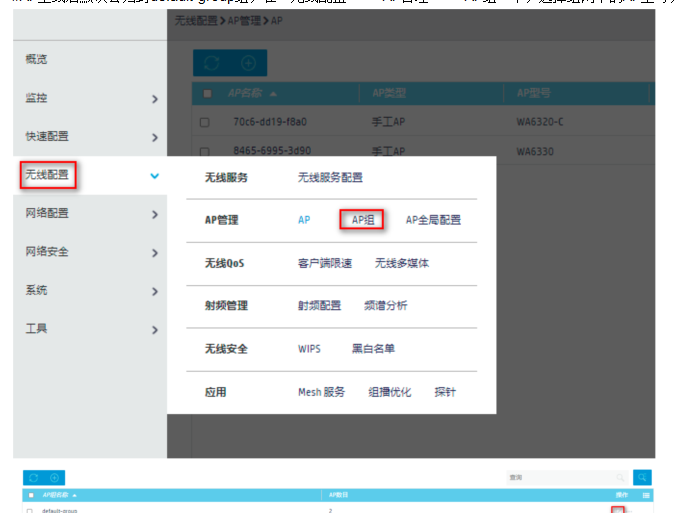Click the WA6330 model cell
Viewport: 683px width, 513px height.
(535, 152)
